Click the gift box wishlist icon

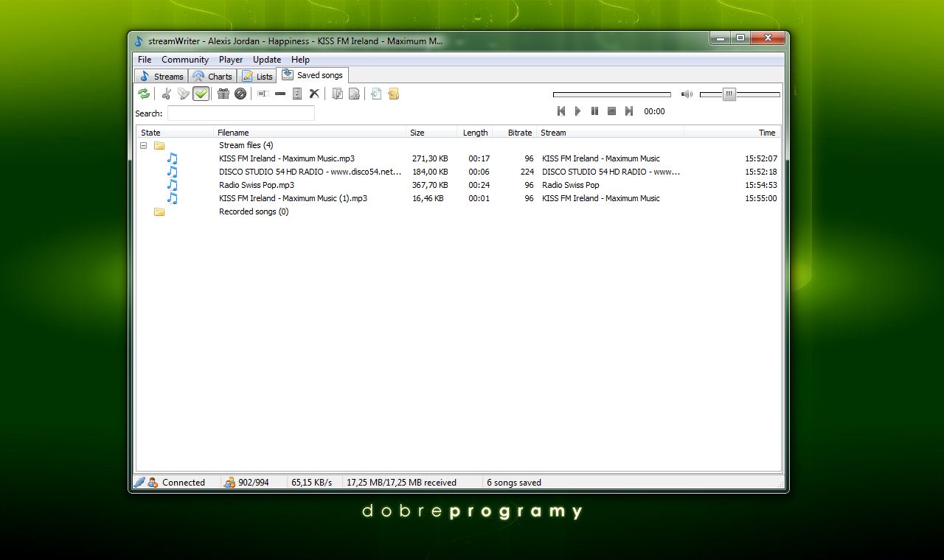point(223,94)
